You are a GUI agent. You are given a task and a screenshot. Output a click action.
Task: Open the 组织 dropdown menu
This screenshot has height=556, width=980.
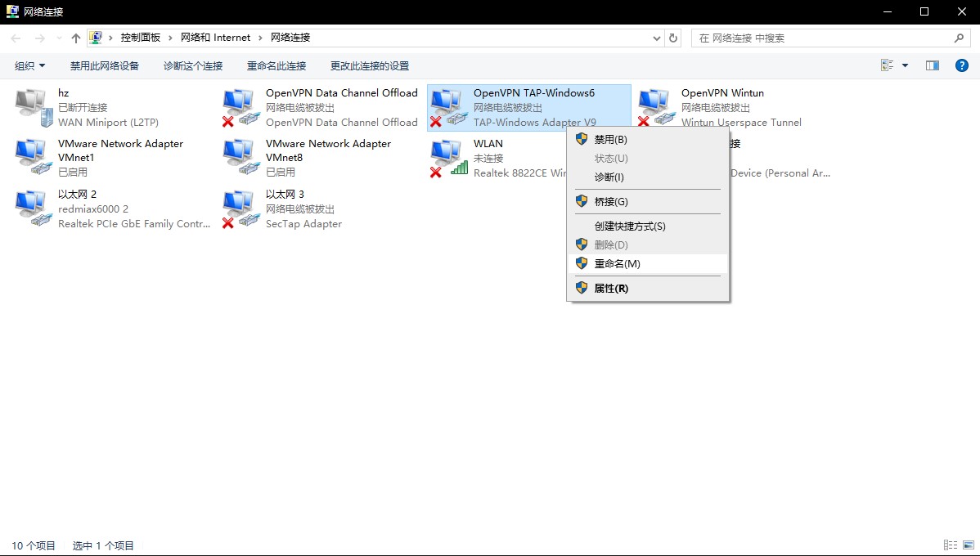(30, 65)
